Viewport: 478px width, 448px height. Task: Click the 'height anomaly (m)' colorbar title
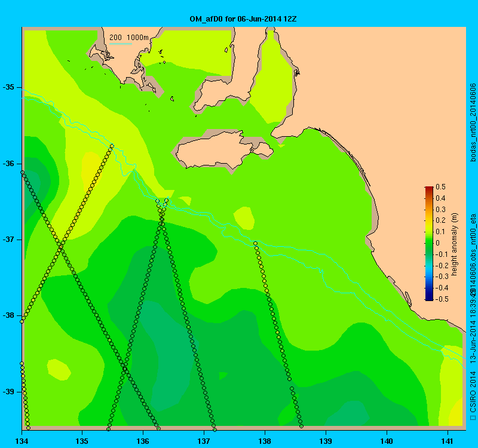tap(455, 244)
